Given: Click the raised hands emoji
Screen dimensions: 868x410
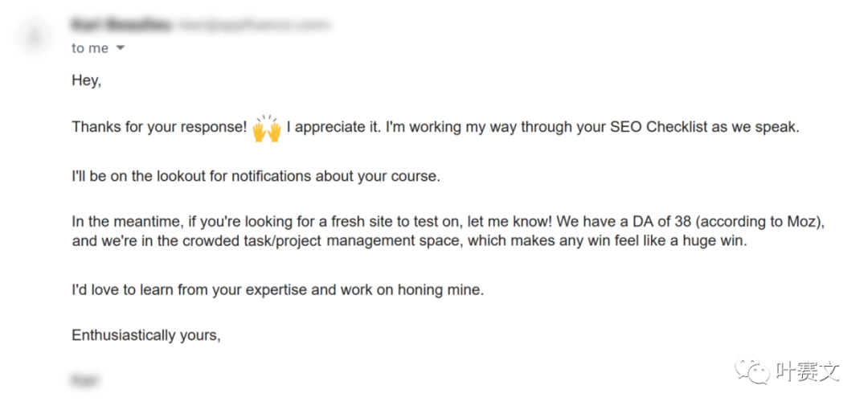Looking at the screenshot, I should 267,129.
